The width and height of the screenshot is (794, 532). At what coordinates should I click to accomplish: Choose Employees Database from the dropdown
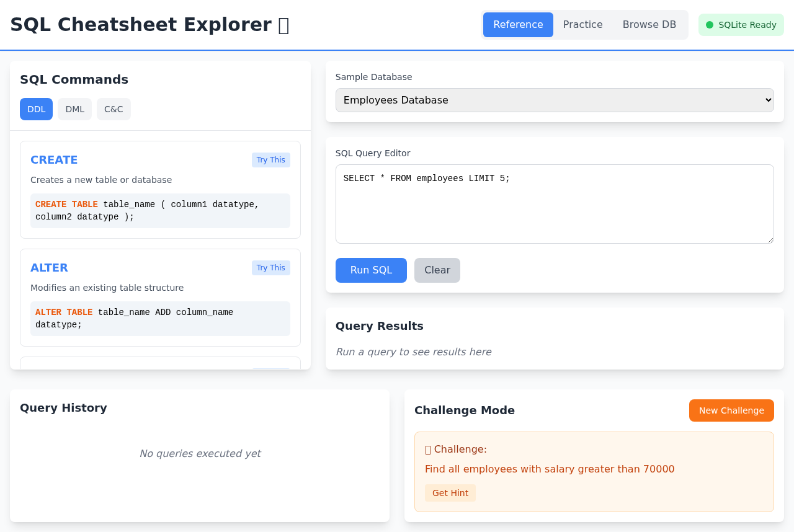coord(554,100)
